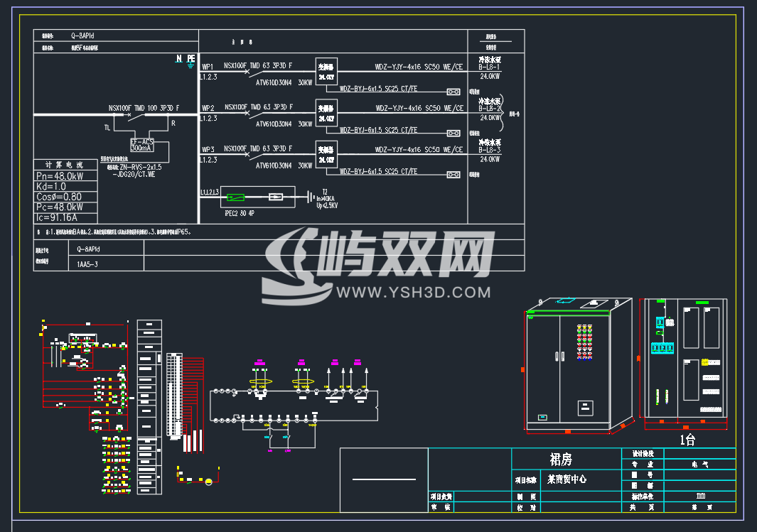Pick WDZ-YJY-4x16 SC50 cable text on WP3

(x=419, y=150)
